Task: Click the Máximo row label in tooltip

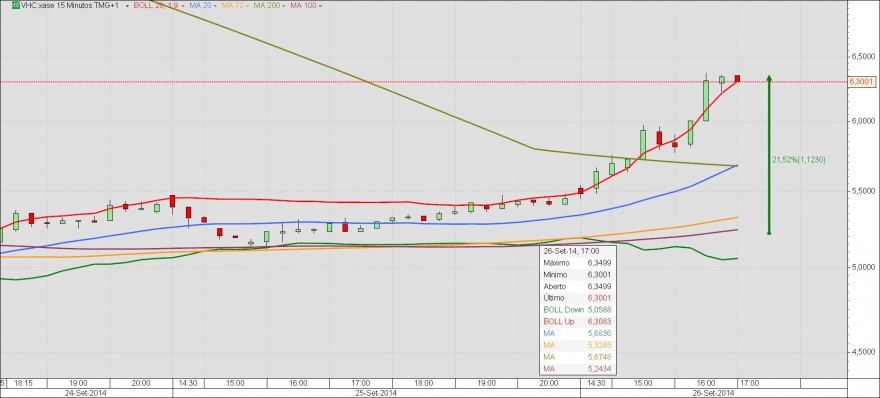Action: click(557, 263)
